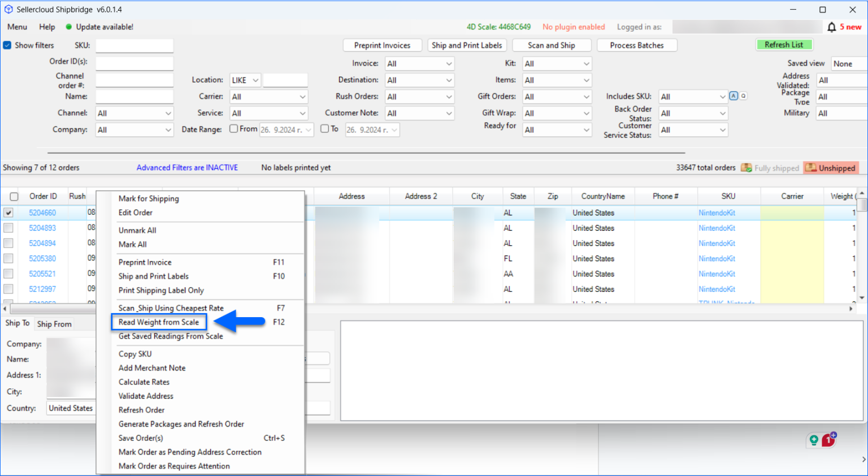
Task: Click the green Update available dot
Action: tap(68, 27)
